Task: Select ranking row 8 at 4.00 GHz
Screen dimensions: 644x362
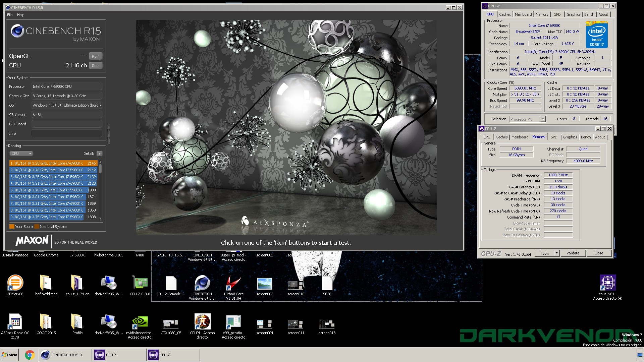Action: (x=53, y=210)
